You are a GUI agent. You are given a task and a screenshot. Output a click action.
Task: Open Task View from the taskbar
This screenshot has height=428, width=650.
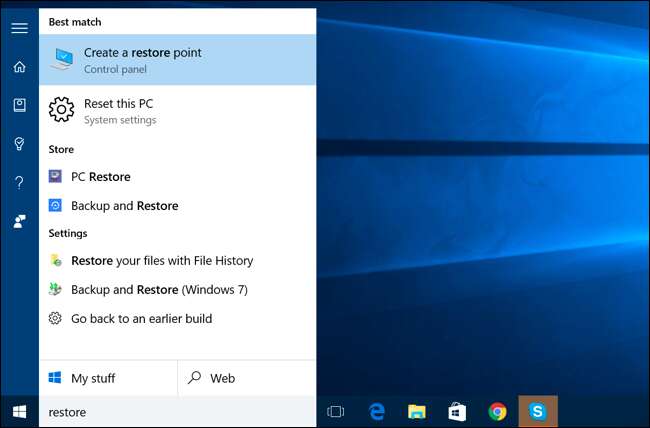click(336, 411)
